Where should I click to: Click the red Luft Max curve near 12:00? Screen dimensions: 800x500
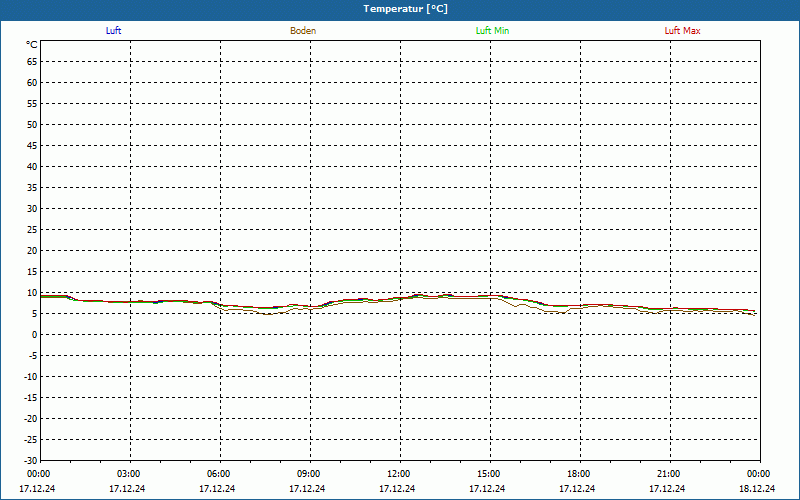(x=401, y=297)
